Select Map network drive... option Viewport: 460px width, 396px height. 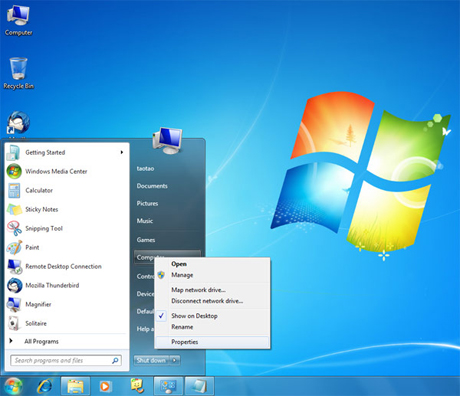pyautogui.click(x=198, y=290)
